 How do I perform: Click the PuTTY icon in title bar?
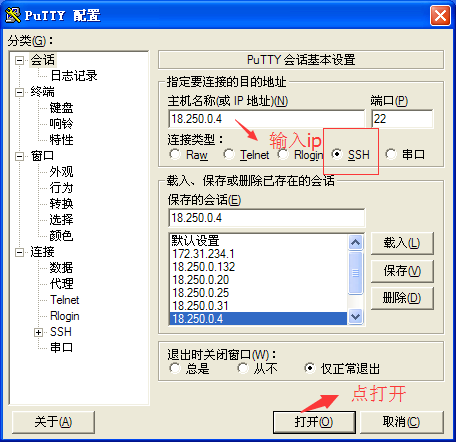coord(13,15)
